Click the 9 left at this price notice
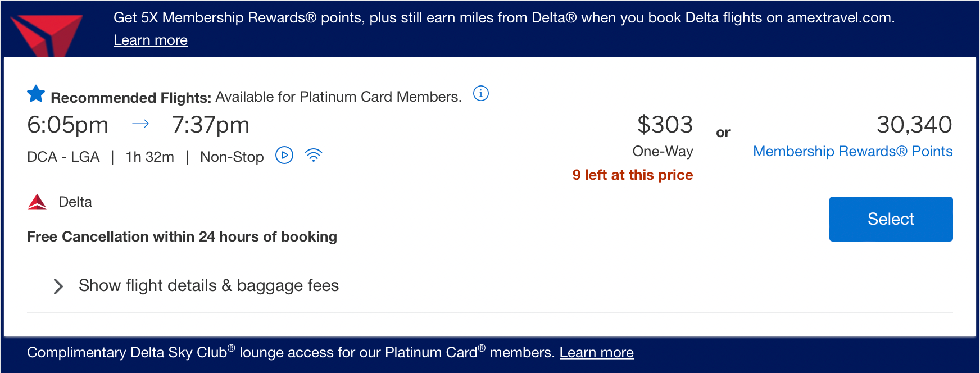This screenshot has width=980, height=373. [632, 175]
